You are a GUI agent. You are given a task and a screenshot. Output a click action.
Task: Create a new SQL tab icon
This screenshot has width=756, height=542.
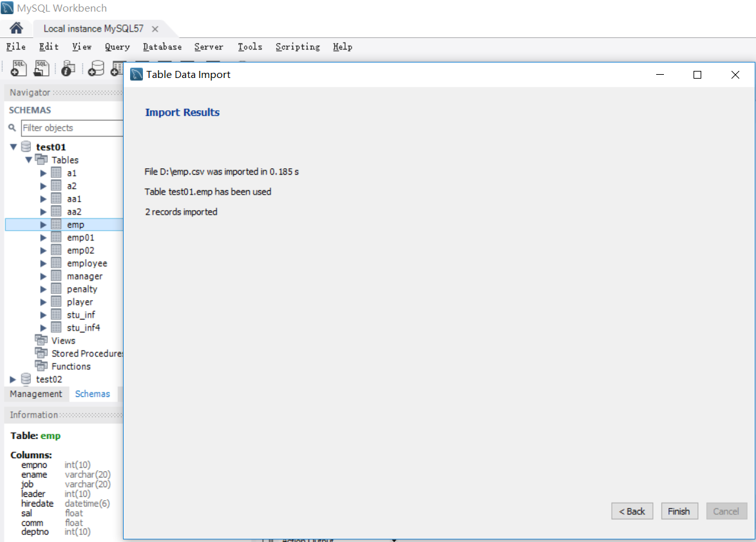(18, 68)
